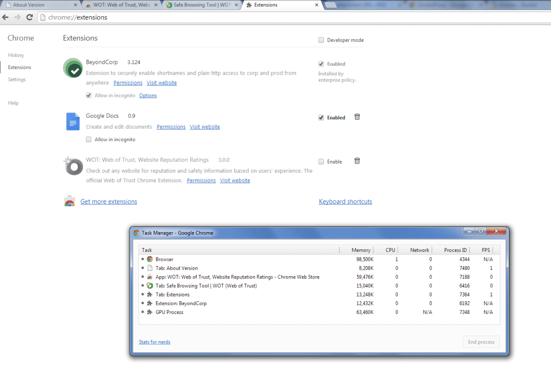Click the Browser task icon in Task Manager
551x392 pixels.
pyautogui.click(x=150, y=259)
